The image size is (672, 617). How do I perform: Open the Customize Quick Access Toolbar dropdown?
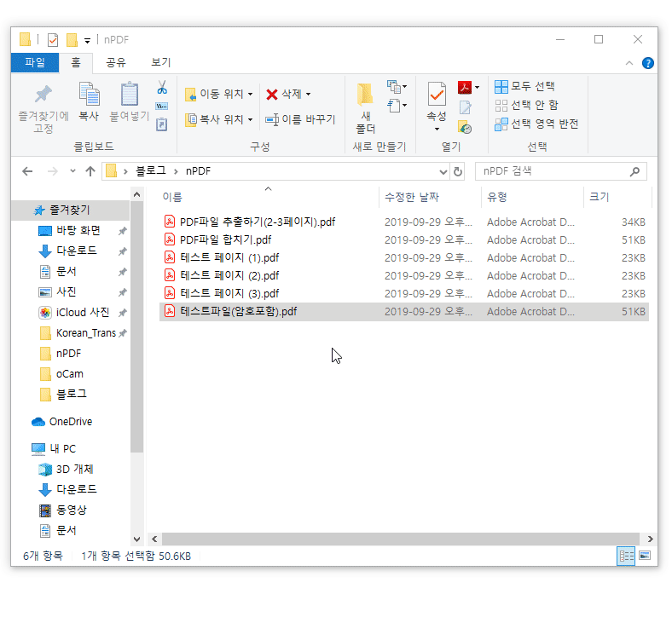click(x=88, y=41)
